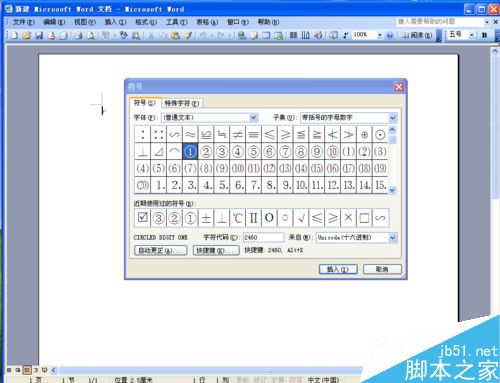Select the ⒇ parenthesized twenty symbol
Screen dimensions: 500x383
[142, 185]
